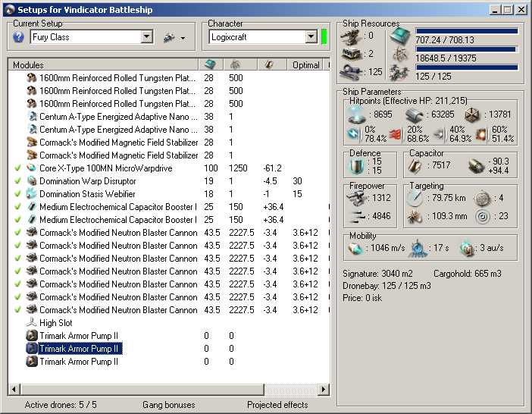Click the turret firepower icon showing 1312
The image size is (532, 414).
(356, 198)
